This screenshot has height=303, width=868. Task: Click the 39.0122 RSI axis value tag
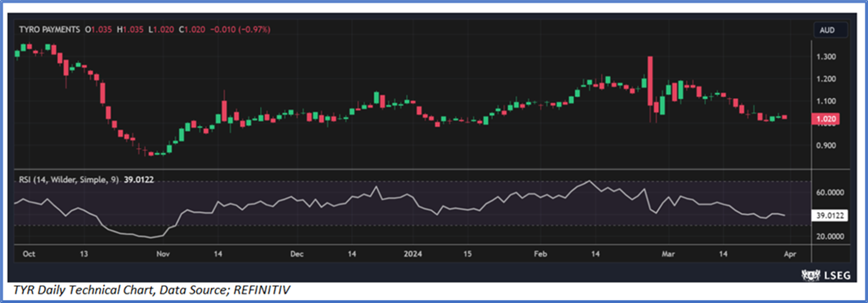(x=830, y=216)
